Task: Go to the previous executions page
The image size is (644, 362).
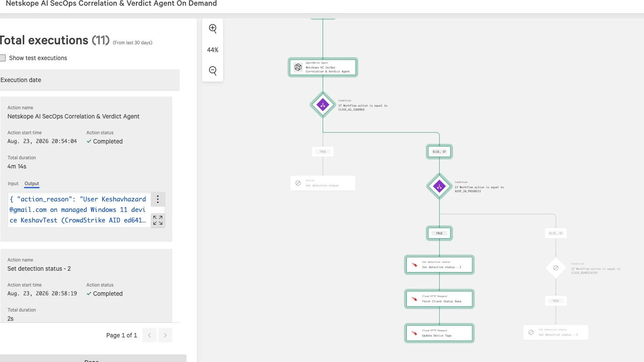Action: pyautogui.click(x=149, y=335)
